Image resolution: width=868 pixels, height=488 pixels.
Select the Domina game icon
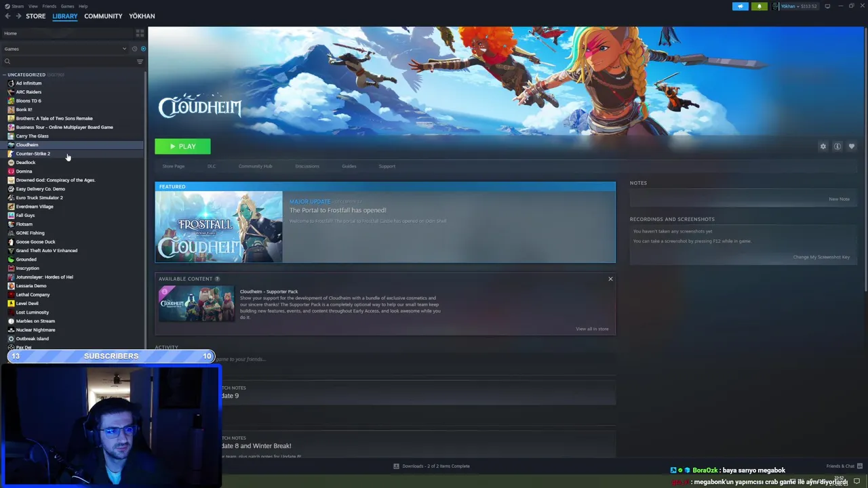[11, 171]
